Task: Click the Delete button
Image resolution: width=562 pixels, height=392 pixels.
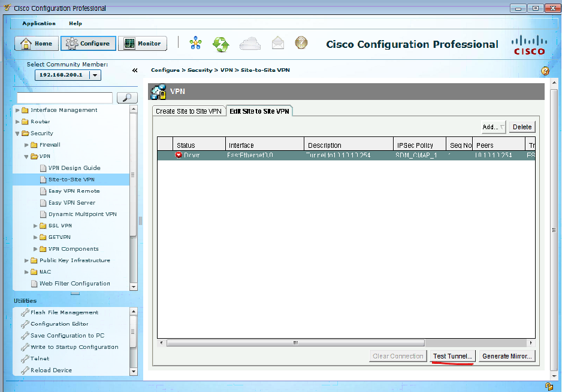Action: click(522, 127)
